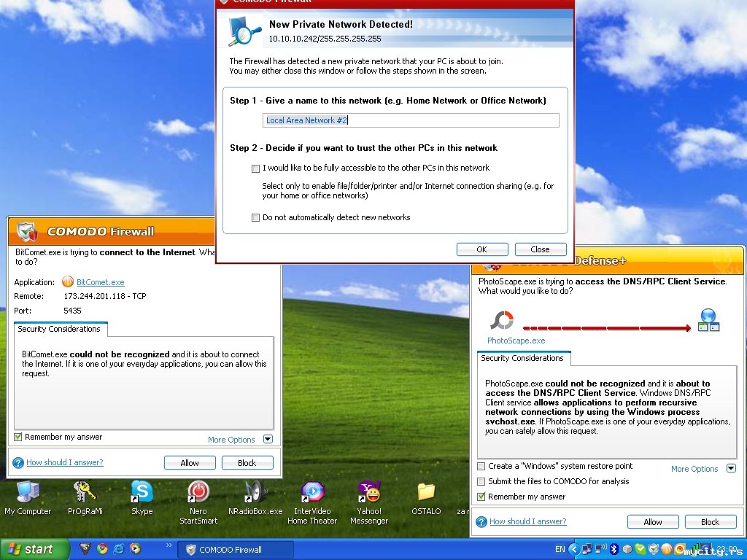Click the orange ring tray icon
Viewport: 747px width, 560px height.
(x=680, y=549)
